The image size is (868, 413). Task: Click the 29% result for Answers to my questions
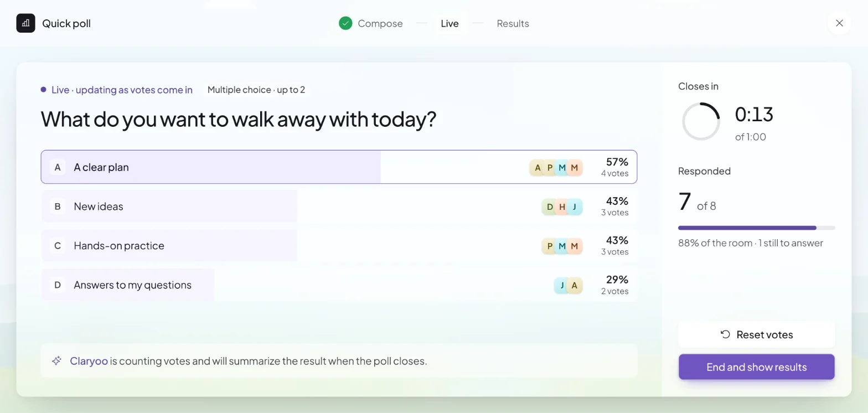617,280
